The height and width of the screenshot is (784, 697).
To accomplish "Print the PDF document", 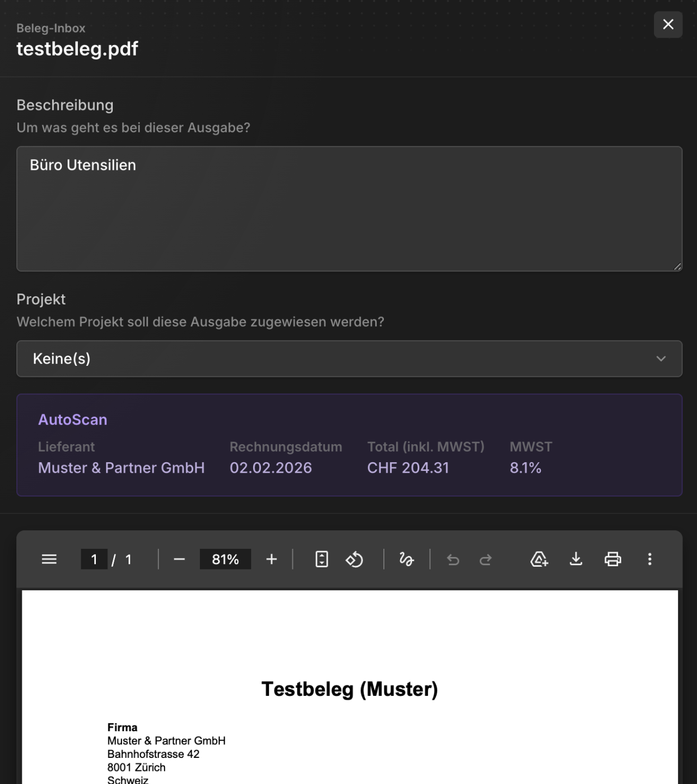I will pyautogui.click(x=613, y=559).
